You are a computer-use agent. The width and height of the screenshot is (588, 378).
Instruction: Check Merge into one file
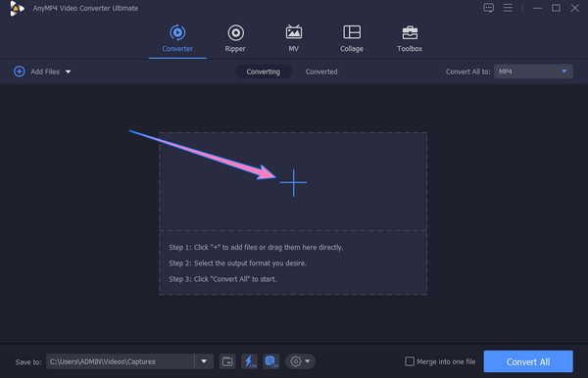point(410,361)
